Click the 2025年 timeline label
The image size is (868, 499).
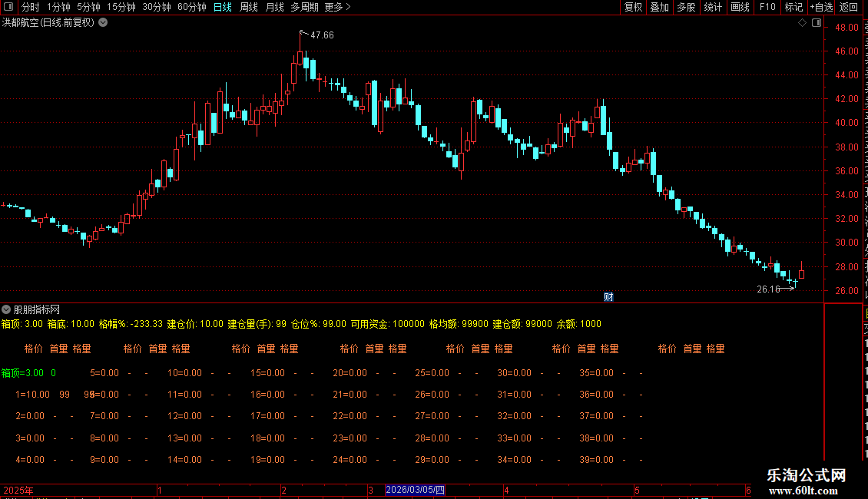pyautogui.click(x=18, y=490)
